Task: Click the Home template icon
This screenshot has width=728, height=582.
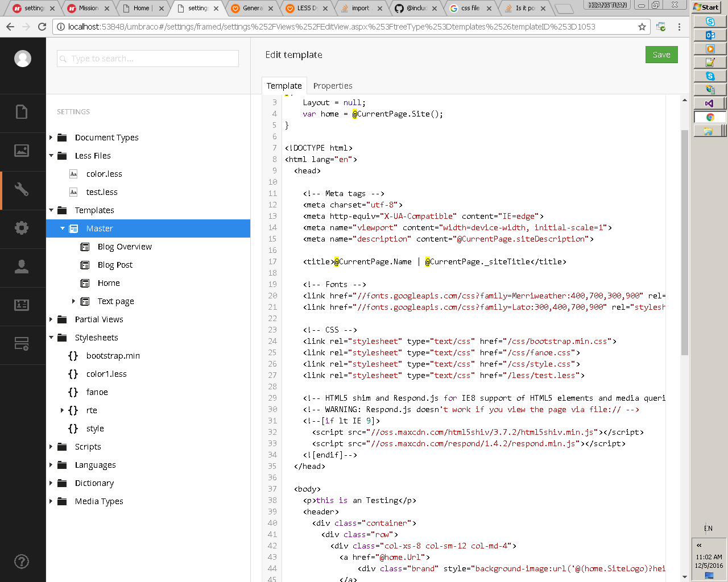Action: coord(85,283)
